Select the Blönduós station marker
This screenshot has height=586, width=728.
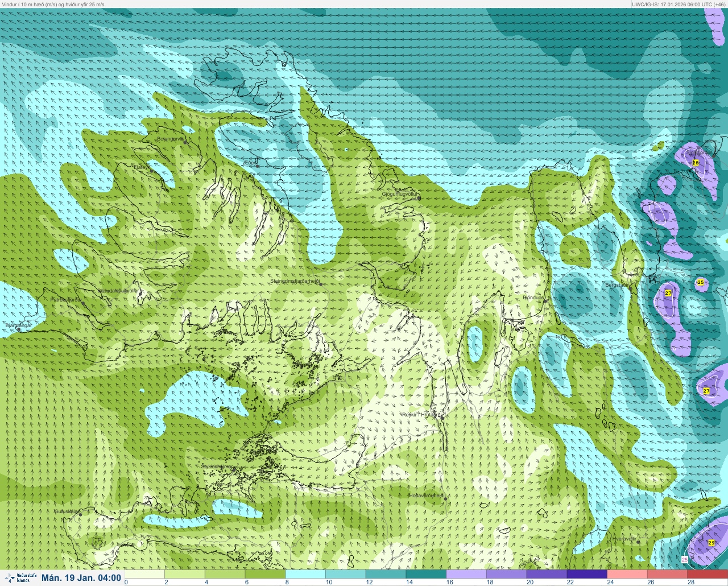[545, 300]
